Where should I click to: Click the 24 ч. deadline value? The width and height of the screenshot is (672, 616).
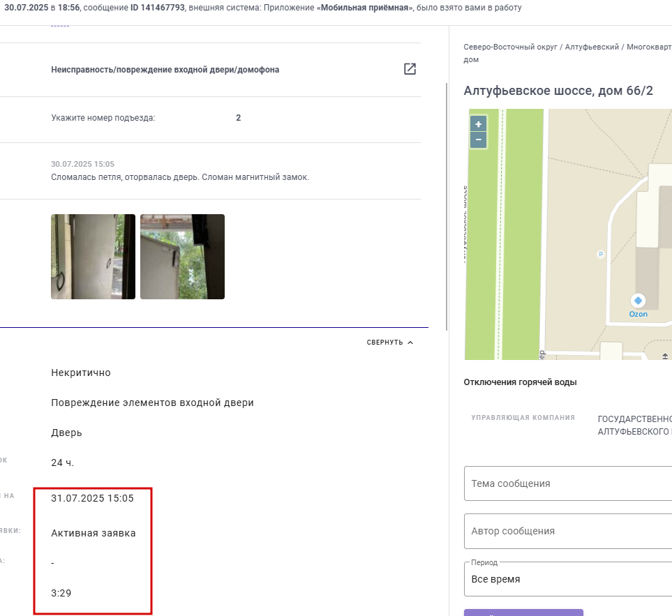point(63,463)
